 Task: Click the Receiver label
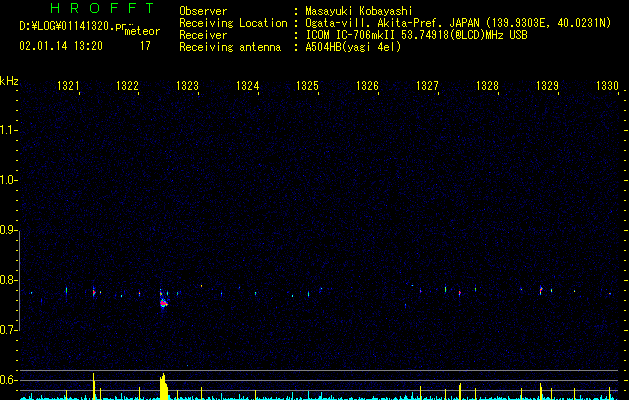point(203,35)
